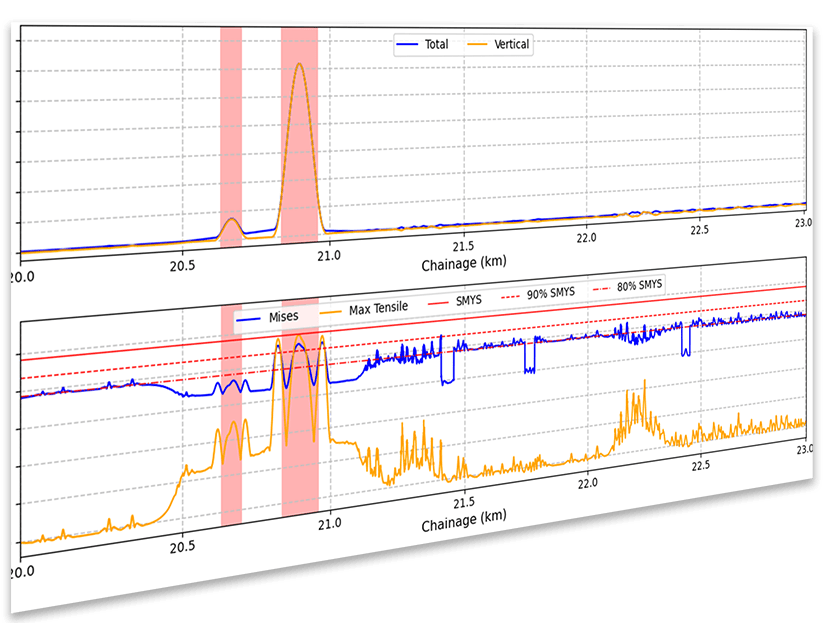The height and width of the screenshot is (623, 828).
Task: Click the "Vertical" legend label
Action: 511,44
